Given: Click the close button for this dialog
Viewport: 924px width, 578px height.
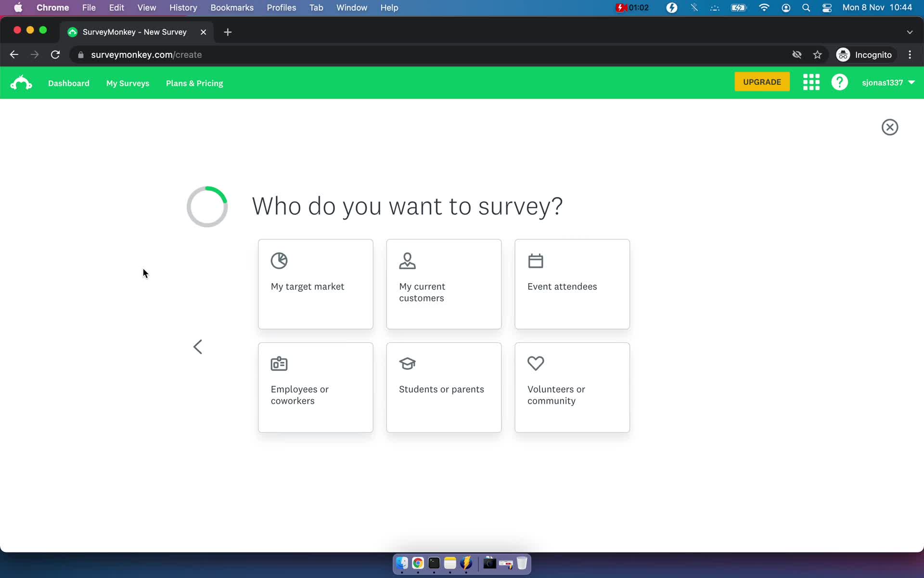Looking at the screenshot, I should click(x=889, y=127).
